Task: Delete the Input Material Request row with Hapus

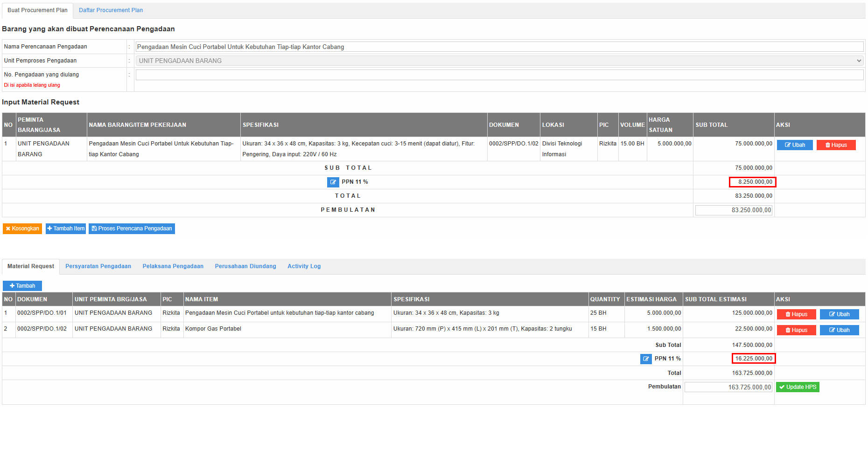Action: pyautogui.click(x=835, y=145)
